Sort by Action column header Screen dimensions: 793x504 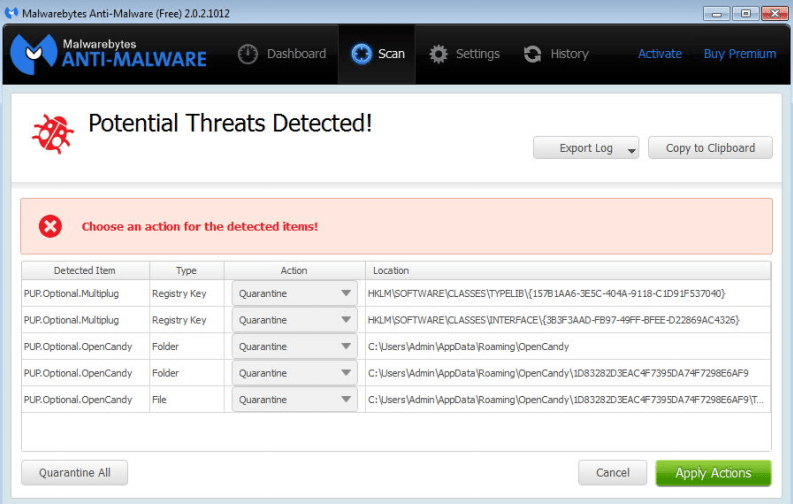pos(294,270)
